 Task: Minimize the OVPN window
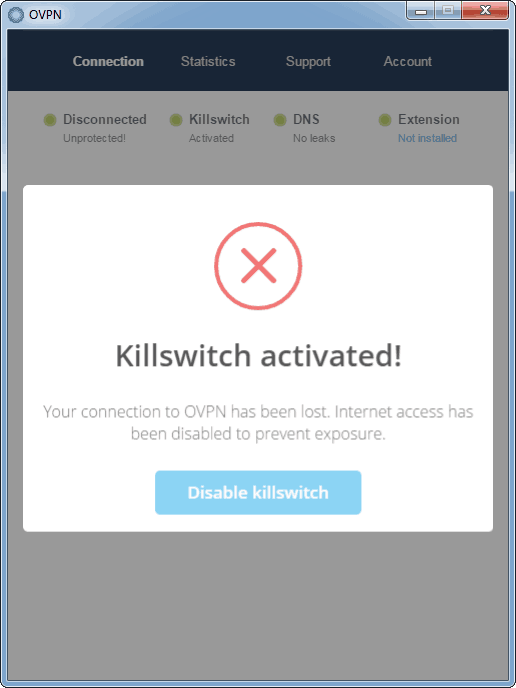(421, 11)
